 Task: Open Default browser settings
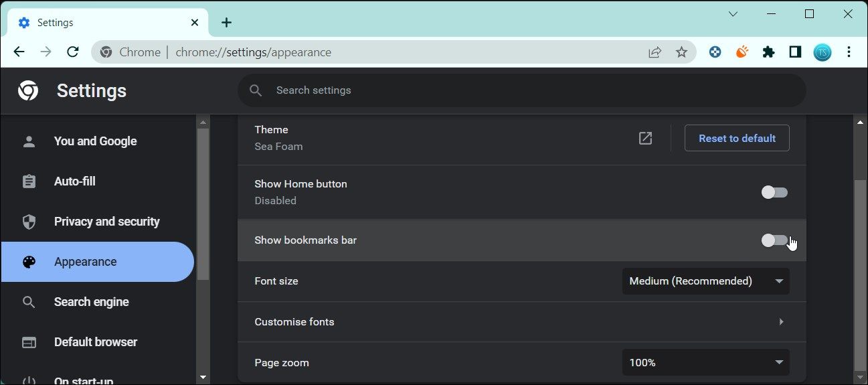(x=97, y=342)
